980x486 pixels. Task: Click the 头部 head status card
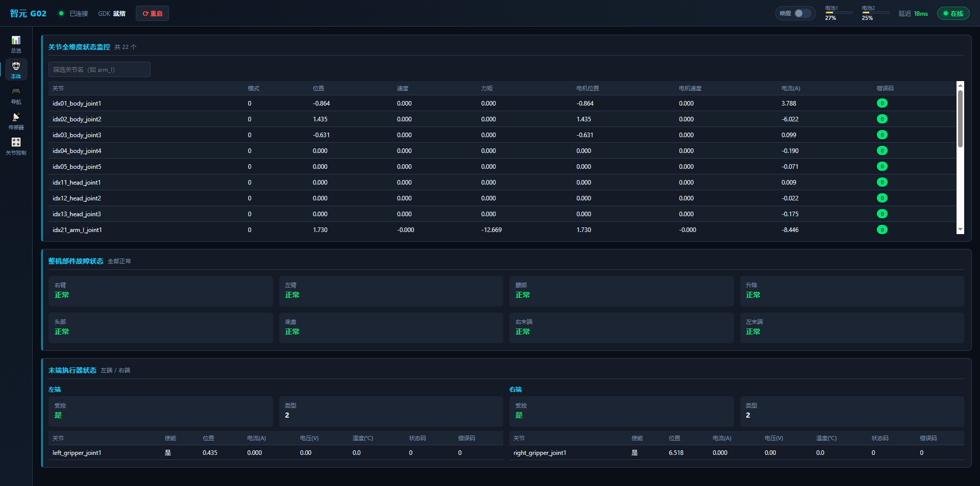coord(161,327)
